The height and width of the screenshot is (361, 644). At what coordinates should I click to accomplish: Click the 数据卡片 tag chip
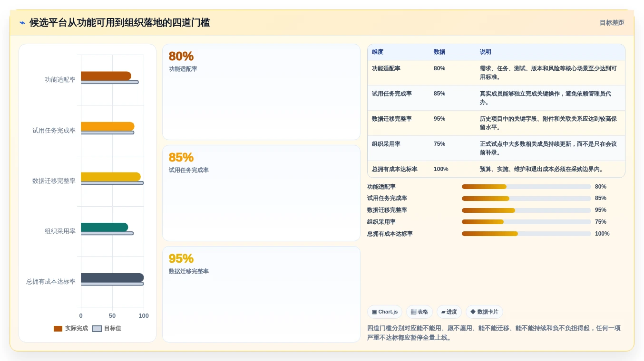tap(484, 312)
